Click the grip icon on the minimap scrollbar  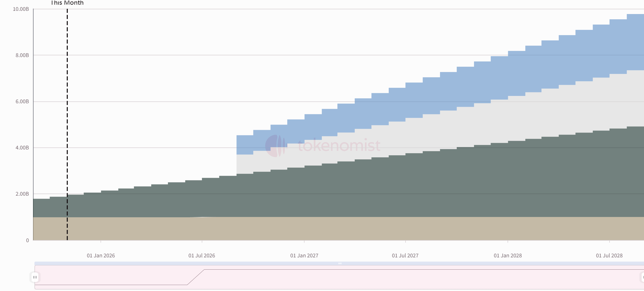[340, 263]
